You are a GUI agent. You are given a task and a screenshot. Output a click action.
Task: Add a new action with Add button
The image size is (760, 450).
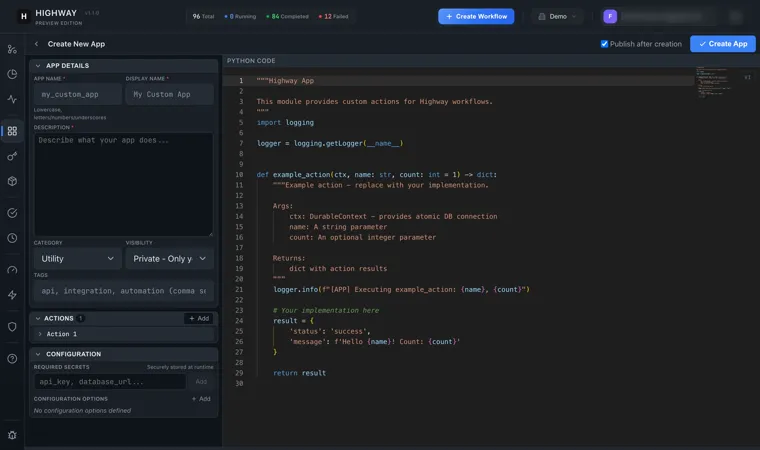(199, 319)
